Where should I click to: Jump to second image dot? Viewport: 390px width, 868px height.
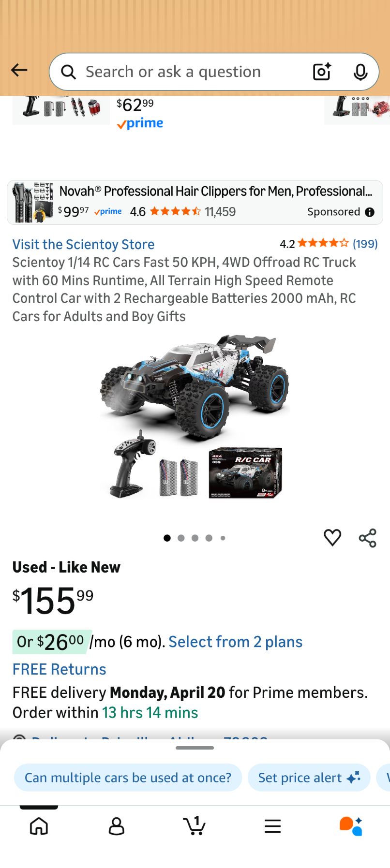tap(181, 538)
